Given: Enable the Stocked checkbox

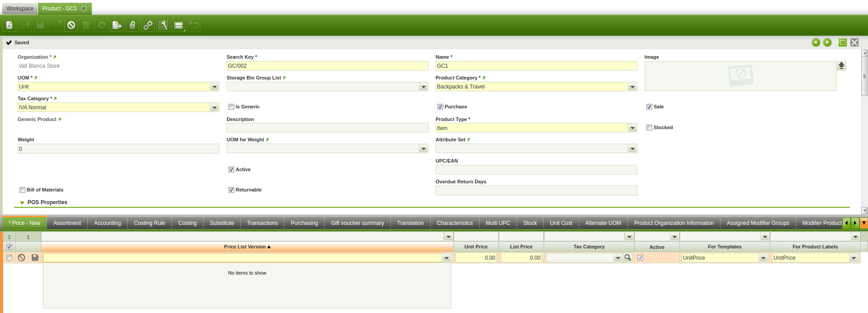Looking at the screenshot, I should click(x=649, y=128).
